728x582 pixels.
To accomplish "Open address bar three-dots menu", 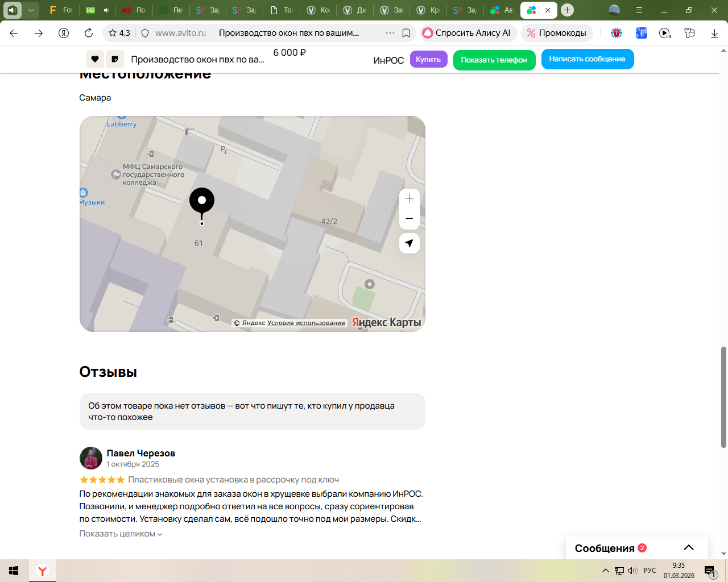I will [390, 33].
